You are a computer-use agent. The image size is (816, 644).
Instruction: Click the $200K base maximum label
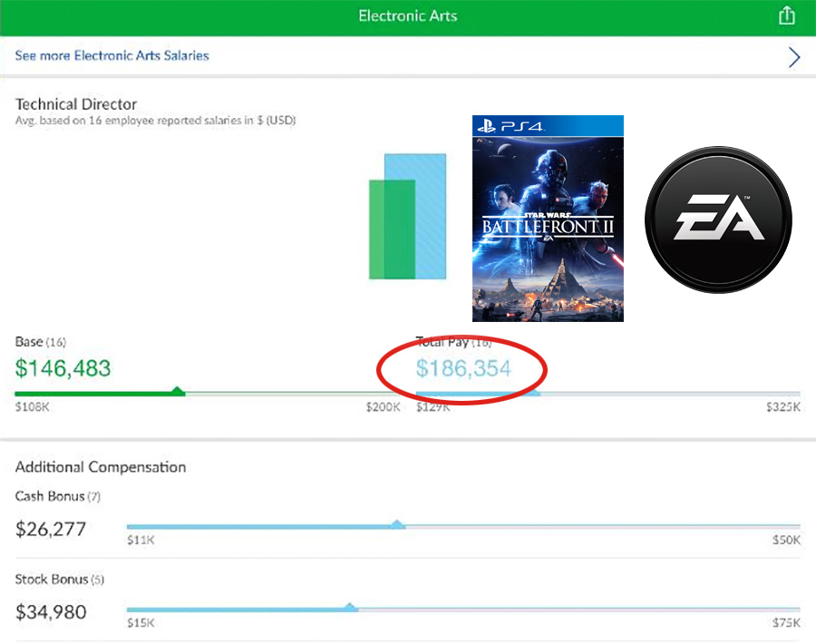tap(383, 407)
